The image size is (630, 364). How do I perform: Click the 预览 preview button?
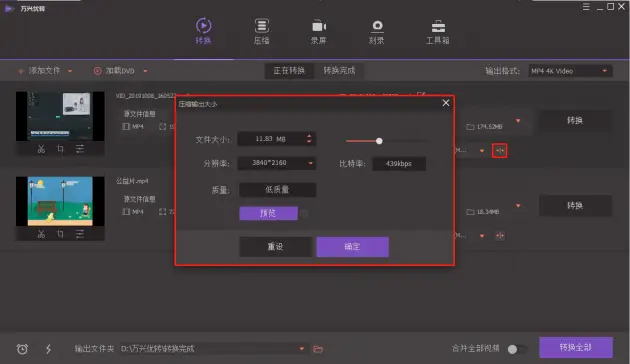pyautogui.click(x=268, y=213)
